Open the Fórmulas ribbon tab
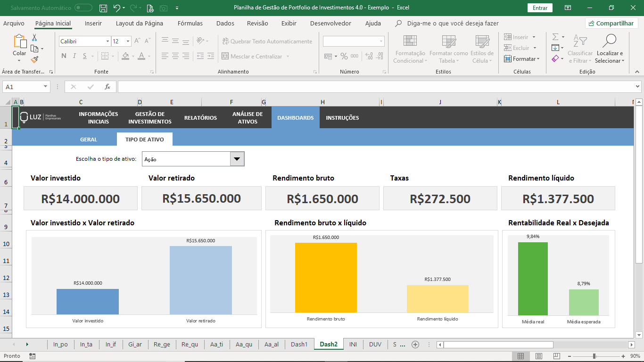The height and width of the screenshot is (362, 644). [x=190, y=23]
